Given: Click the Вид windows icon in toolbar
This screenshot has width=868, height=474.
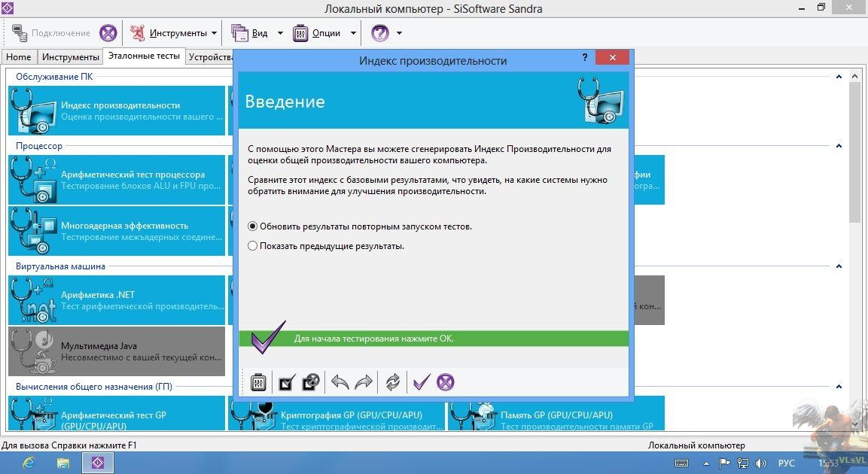Looking at the screenshot, I should (x=239, y=33).
